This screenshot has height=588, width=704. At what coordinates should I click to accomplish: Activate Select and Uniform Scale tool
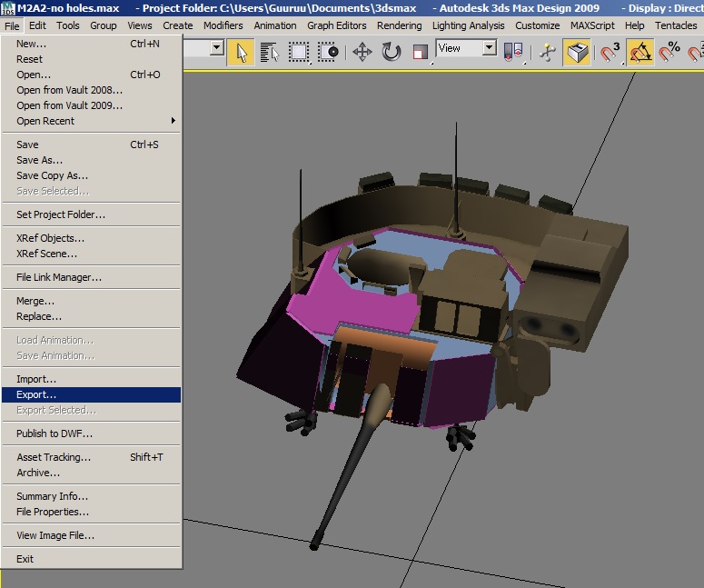click(x=421, y=53)
